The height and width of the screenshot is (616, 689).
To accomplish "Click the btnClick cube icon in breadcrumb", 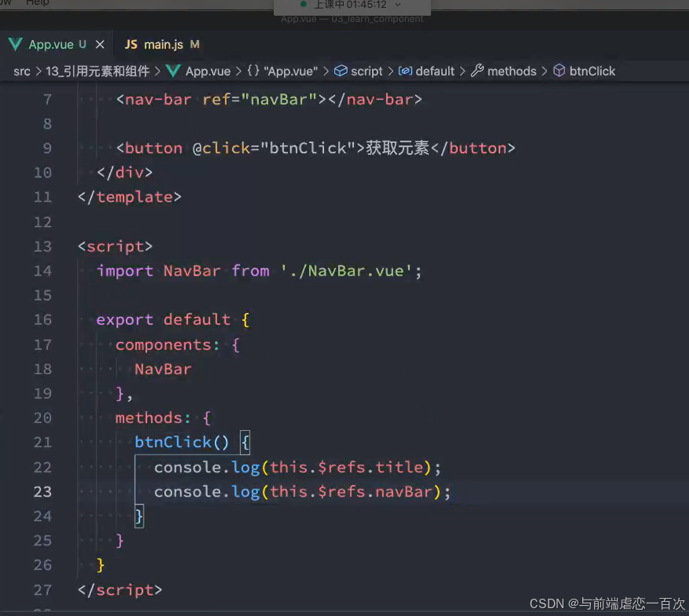I will (559, 71).
